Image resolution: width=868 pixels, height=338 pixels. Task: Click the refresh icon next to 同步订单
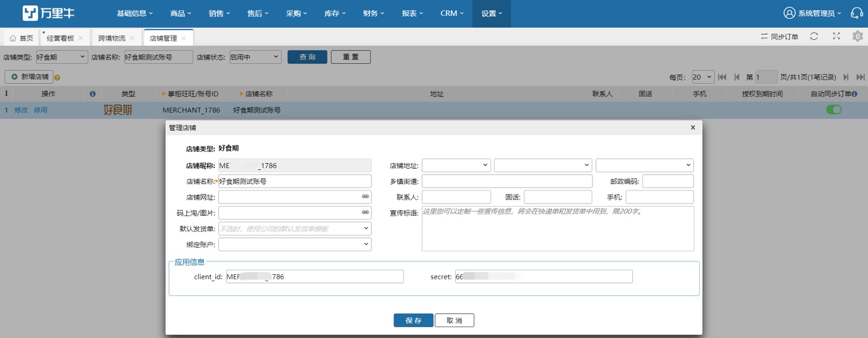point(814,36)
